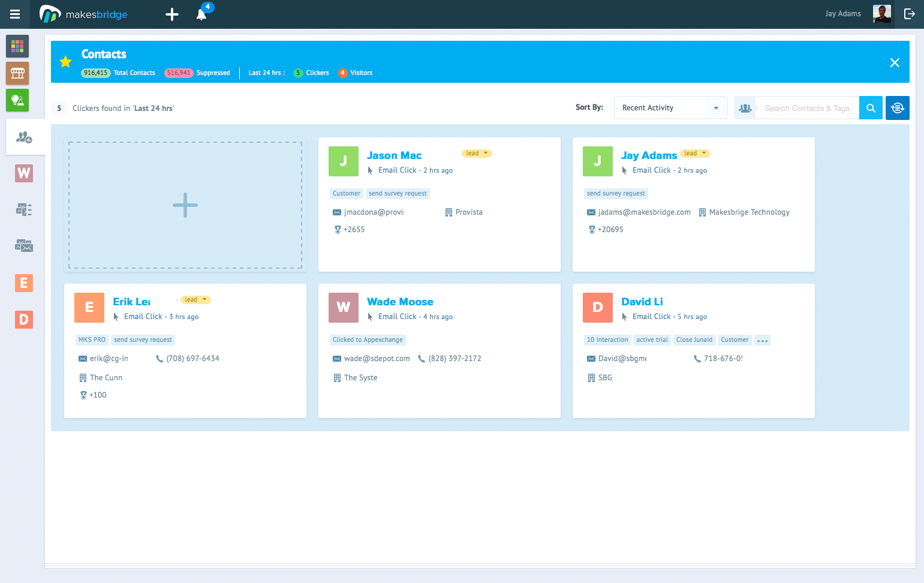
Task: Filter by Visitors in last 24 hrs
Action: pyautogui.click(x=356, y=73)
